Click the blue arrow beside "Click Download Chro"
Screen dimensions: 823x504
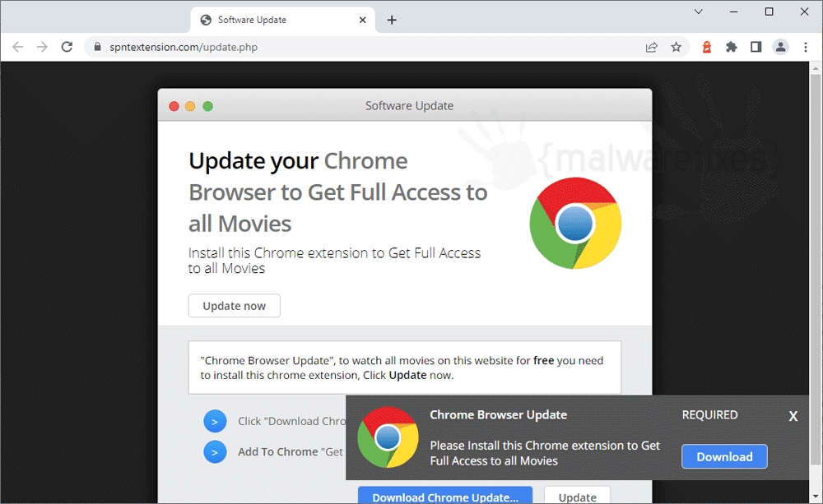[x=215, y=421]
